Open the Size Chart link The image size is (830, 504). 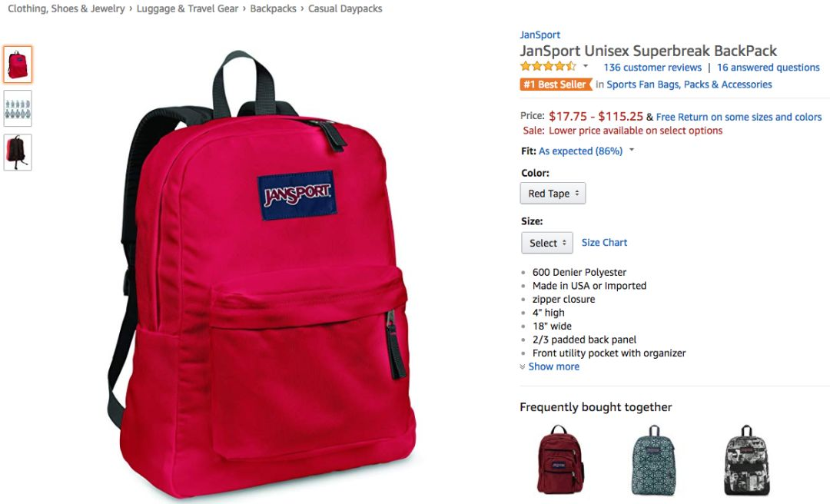[604, 243]
